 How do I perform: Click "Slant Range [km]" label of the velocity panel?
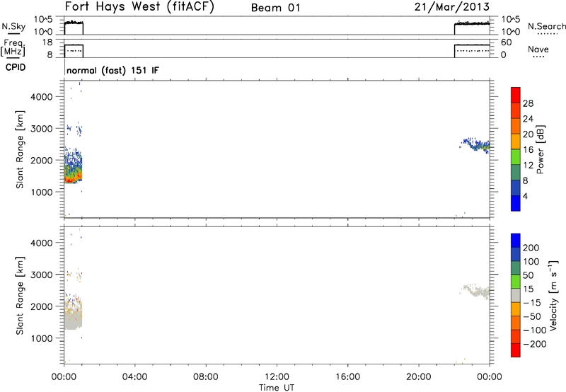(x=20, y=296)
